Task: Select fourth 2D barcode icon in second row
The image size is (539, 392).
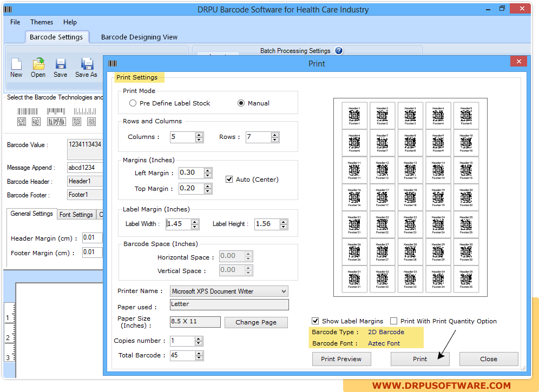Action: pos(77,122)
